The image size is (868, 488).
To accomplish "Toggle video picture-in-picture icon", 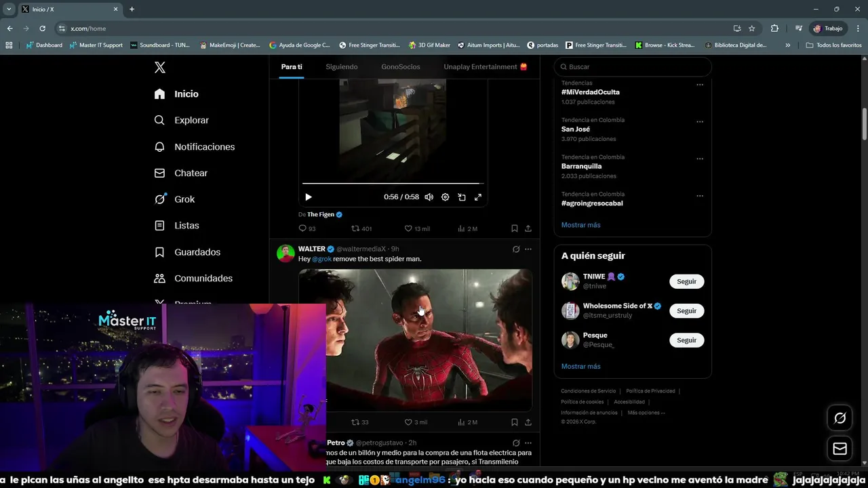I will (x=462, y=197).
